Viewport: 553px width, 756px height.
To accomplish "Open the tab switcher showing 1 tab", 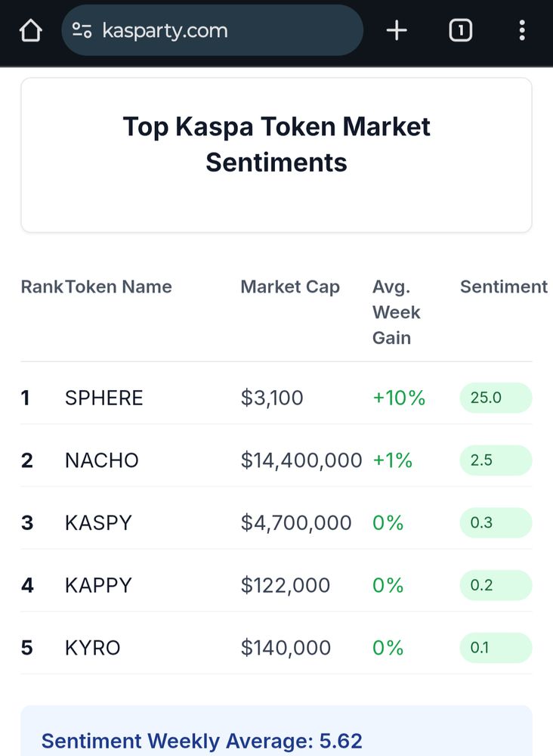I will tap(460, 31).
